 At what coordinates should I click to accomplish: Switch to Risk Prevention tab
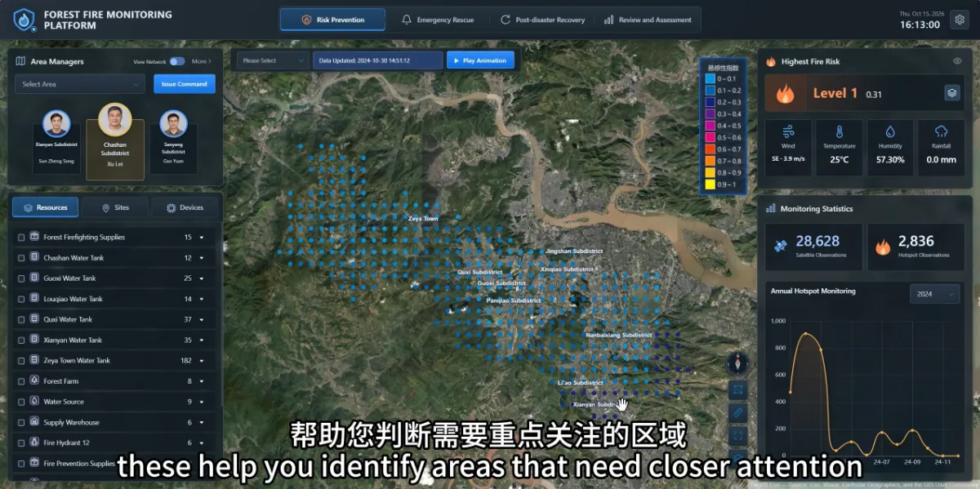click(333, 20)
